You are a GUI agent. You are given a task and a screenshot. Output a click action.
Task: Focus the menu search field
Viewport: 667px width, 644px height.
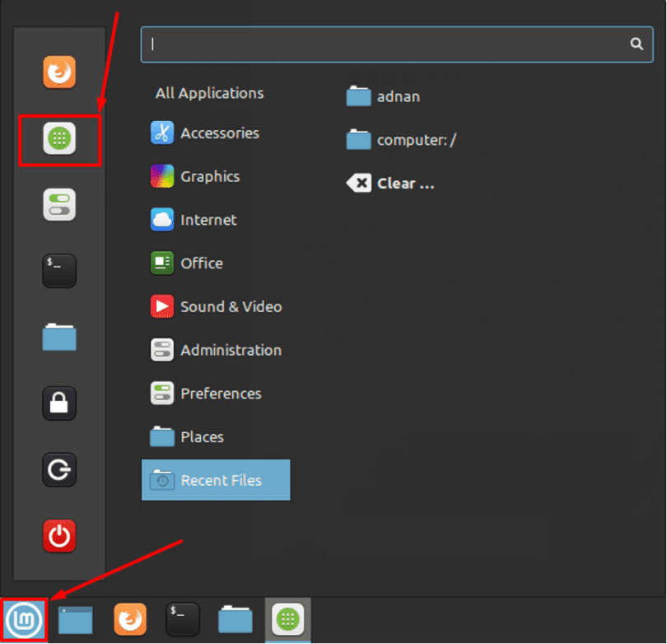point(397,44)
